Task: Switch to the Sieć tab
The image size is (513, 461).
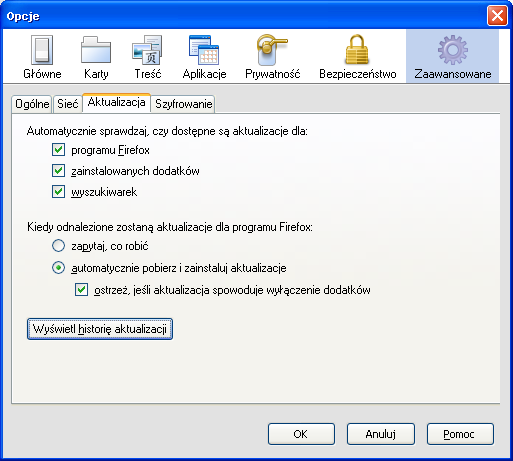Action: pos(67,104)
